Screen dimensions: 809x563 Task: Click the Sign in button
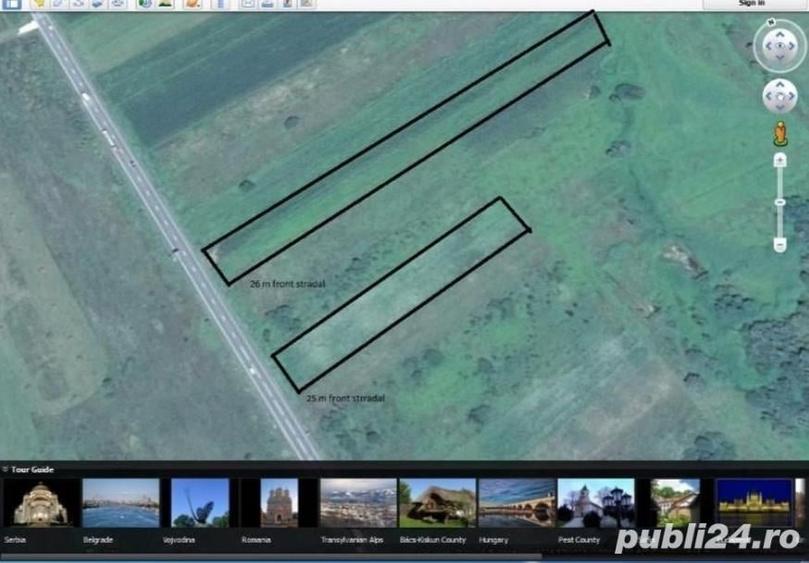coord(751,4)
